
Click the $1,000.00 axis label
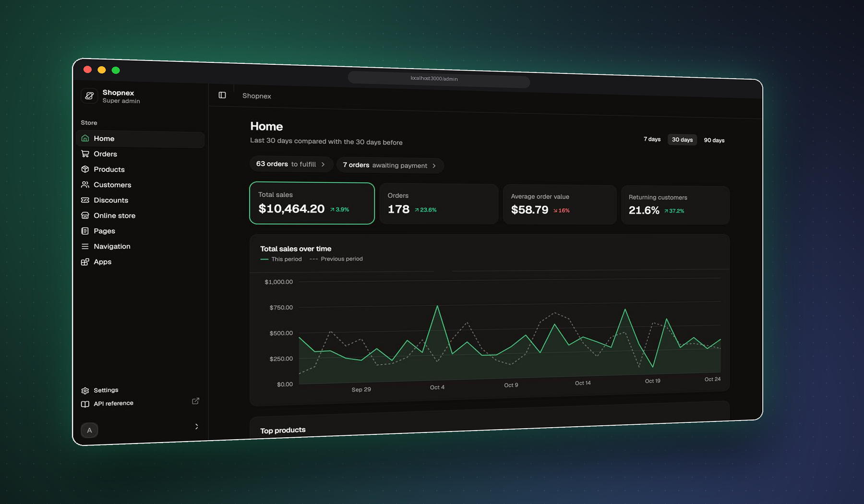pyautogui.click(x=278, y=282)
